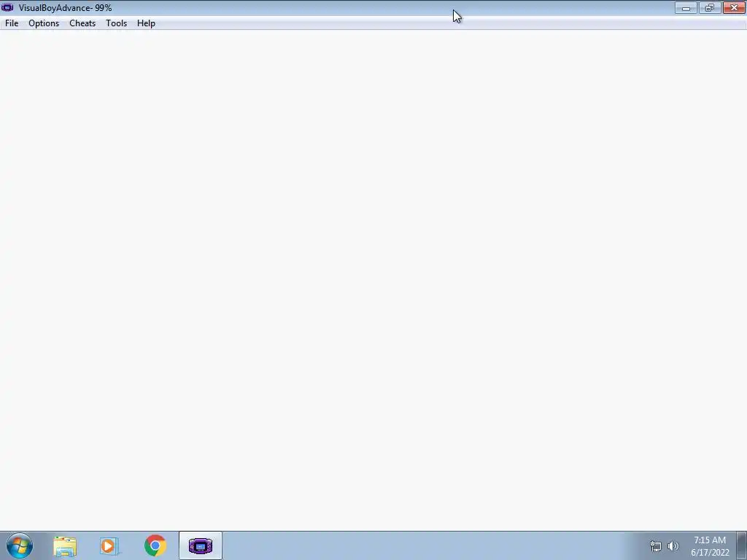Open Google Chrome from taskbar

pos(155,545)
